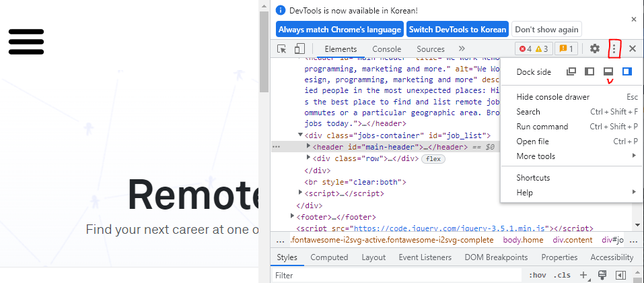Select div.content in the breadcrumb

(573, 241)
